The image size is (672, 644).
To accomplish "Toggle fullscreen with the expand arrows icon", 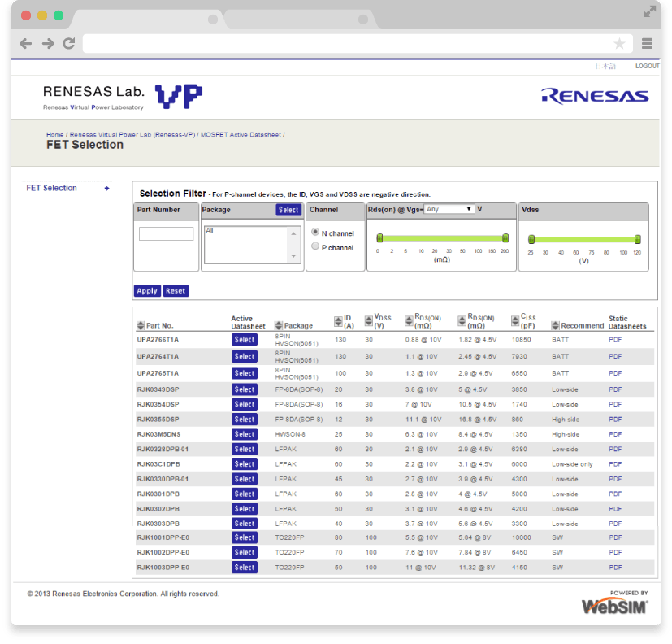I will (650, 11).
